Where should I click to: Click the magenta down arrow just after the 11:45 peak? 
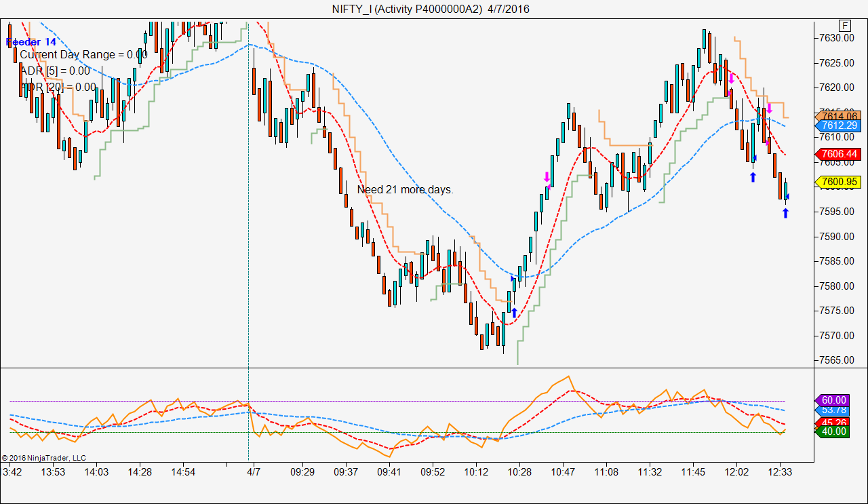click(731, 79)
